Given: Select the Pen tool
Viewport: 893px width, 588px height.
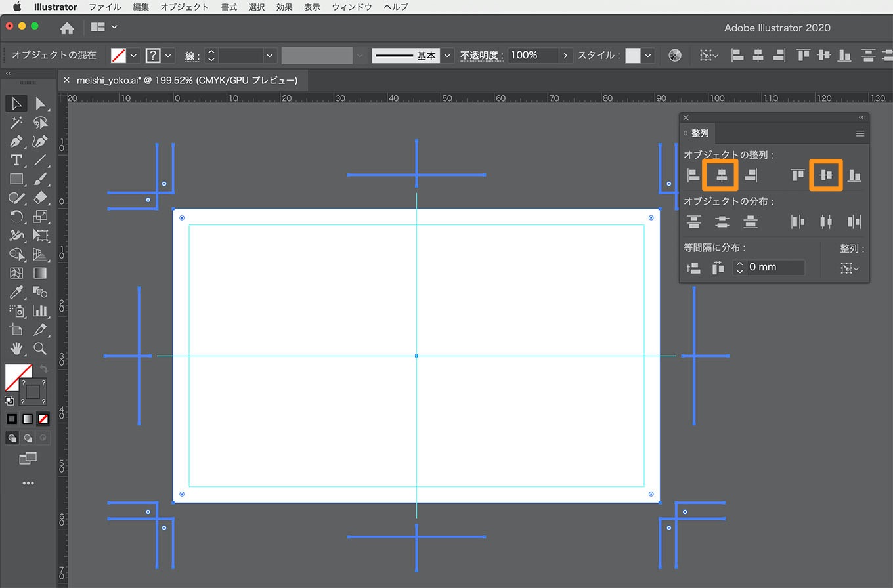Looking at the screenshot, I should (x=16, y=141).
